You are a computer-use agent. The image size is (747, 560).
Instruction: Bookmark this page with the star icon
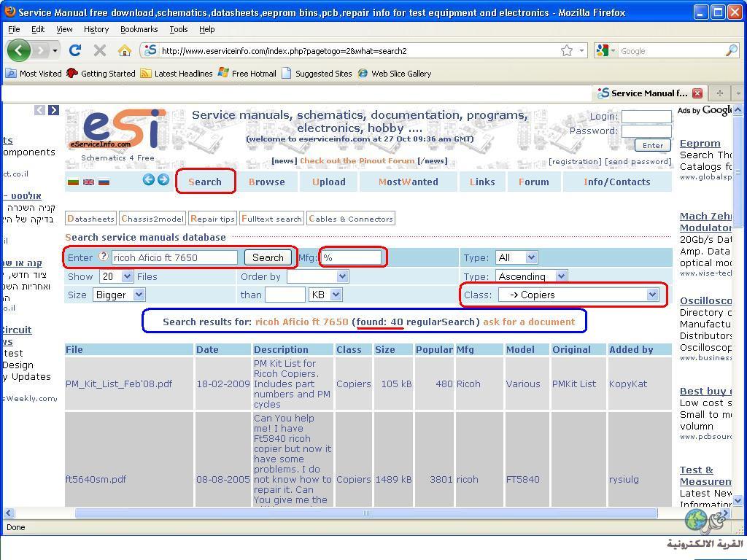click(x=566, y=50)
